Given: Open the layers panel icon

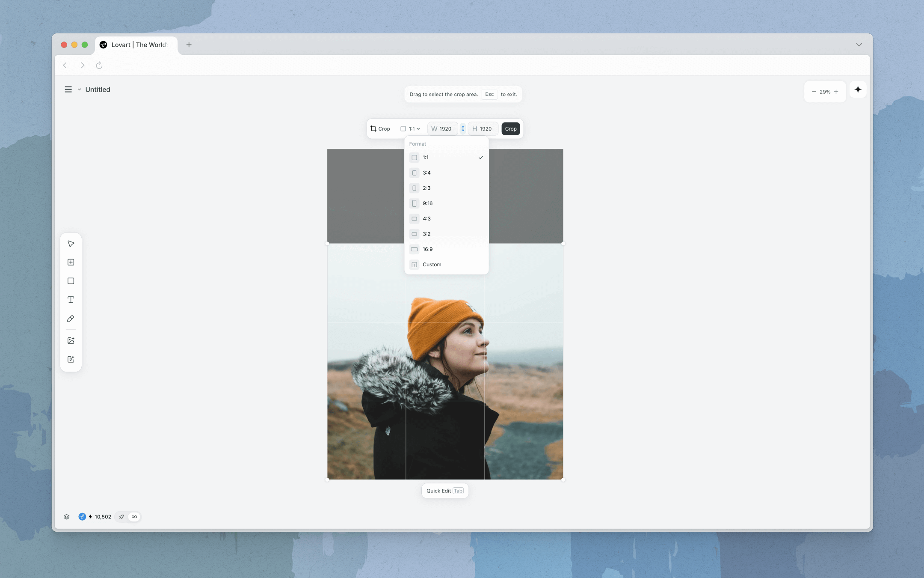Looking at the screenshot, I should 67,517.
